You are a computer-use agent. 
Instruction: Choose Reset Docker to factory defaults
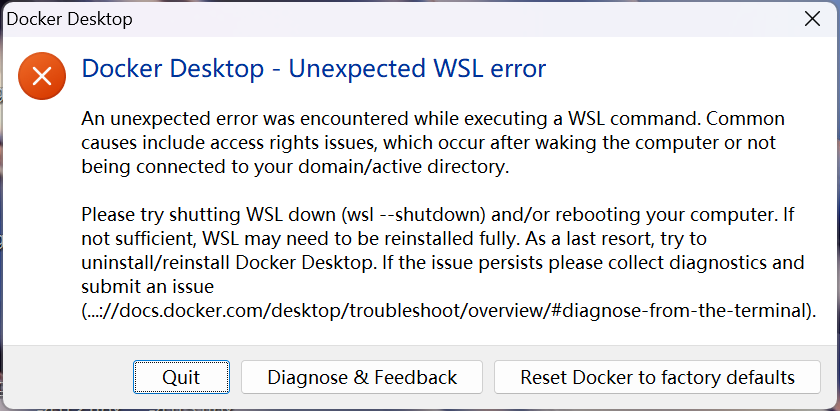click(x=657, y=377)
